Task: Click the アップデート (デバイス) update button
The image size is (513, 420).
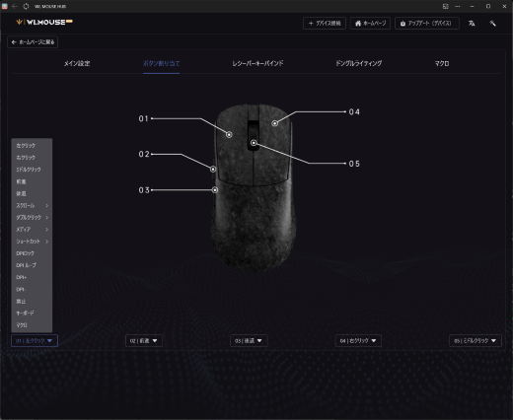Action: click(x=426, y=24)
